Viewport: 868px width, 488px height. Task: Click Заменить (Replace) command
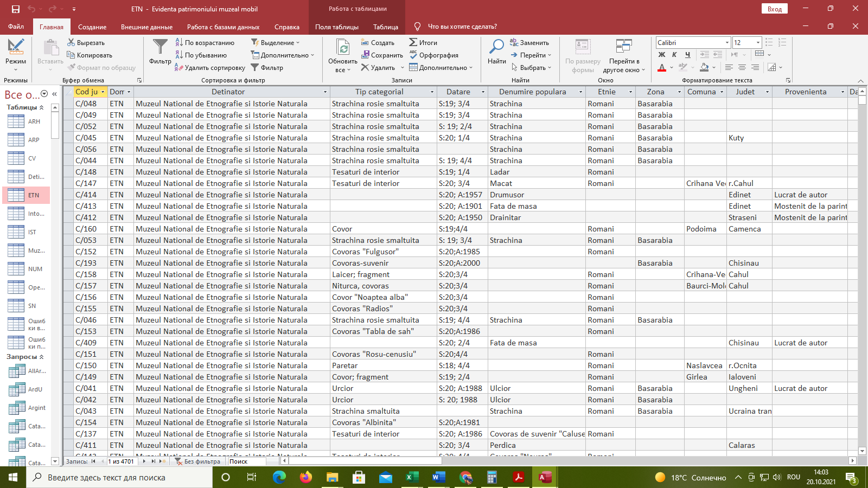click(x=529, y=42)
